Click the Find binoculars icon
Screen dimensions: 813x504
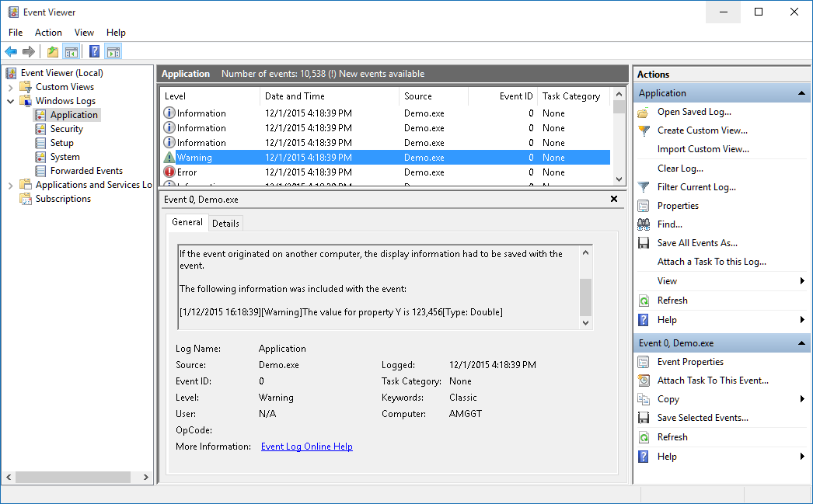coord(644,224)
